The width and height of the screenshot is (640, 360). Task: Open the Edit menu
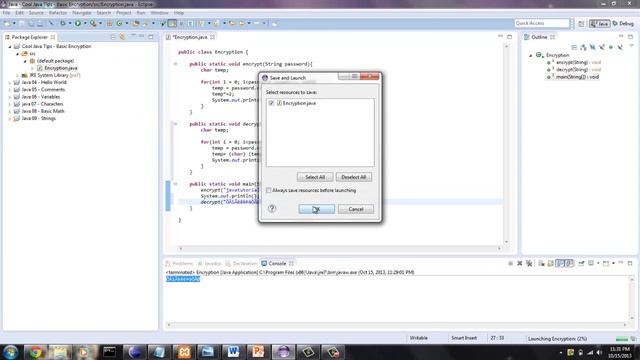click(19, 13)
